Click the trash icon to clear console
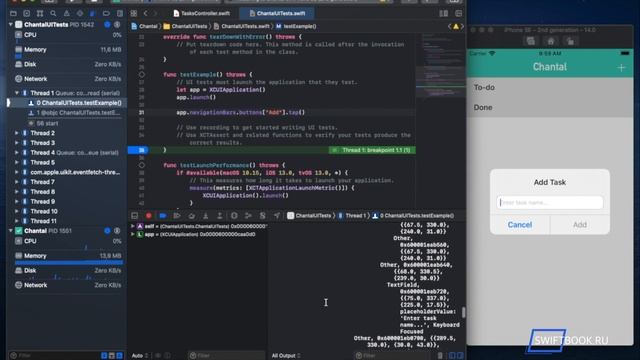The width and height of the screenshot is (640, 360). point(440,356)
